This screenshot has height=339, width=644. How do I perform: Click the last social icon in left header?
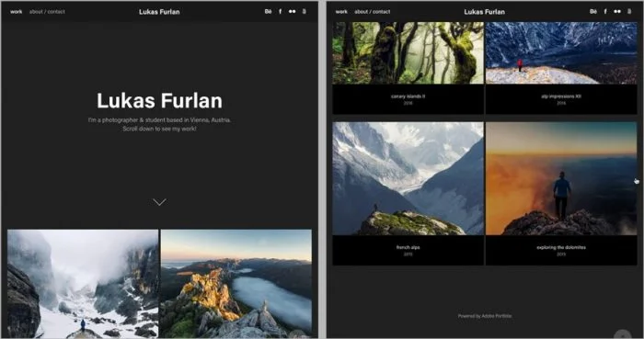click(x=304, y=11)
